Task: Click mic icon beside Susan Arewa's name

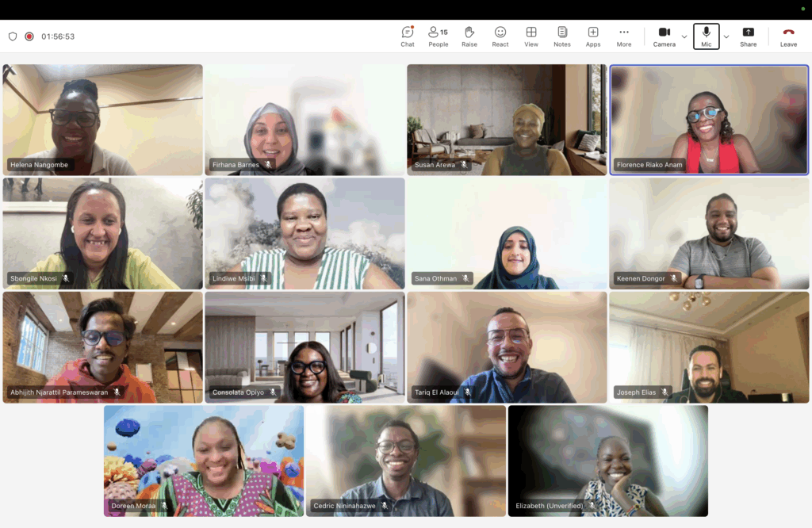Action: point(465,165)
